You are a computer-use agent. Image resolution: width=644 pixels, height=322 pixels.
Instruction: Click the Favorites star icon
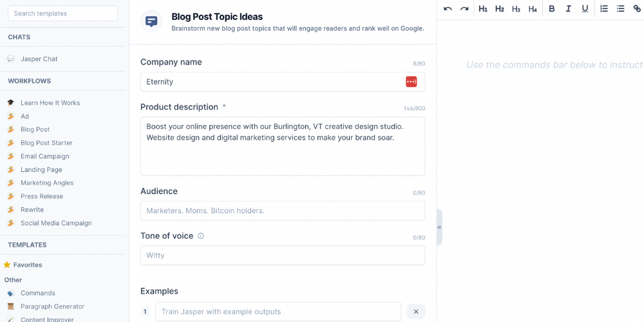click(x=7, y=265)
